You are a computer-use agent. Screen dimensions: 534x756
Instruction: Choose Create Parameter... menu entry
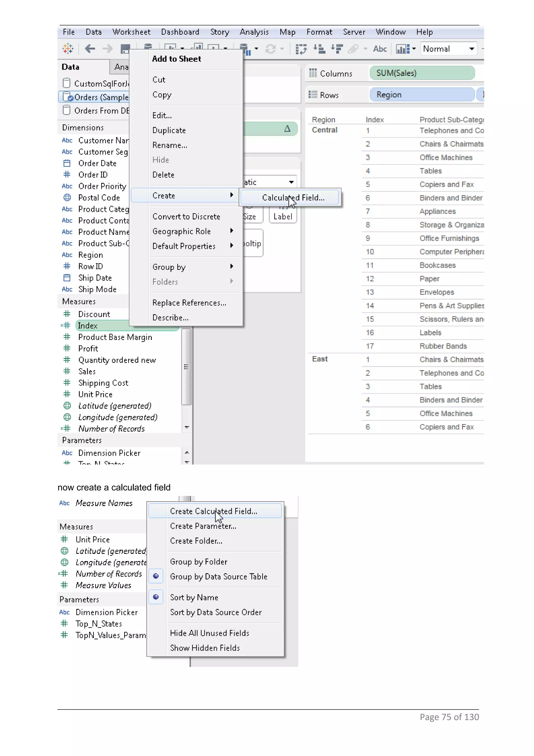coord(203,526)
